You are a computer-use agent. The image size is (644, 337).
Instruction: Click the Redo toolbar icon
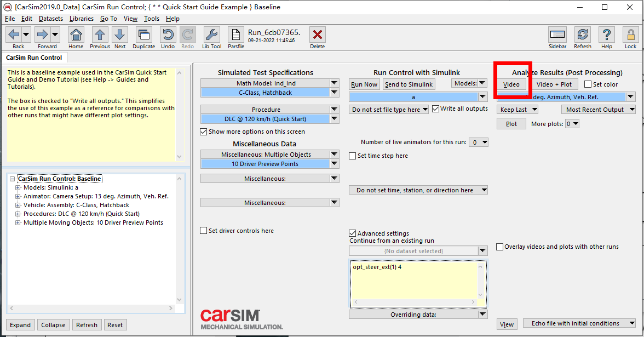point(188,35)
